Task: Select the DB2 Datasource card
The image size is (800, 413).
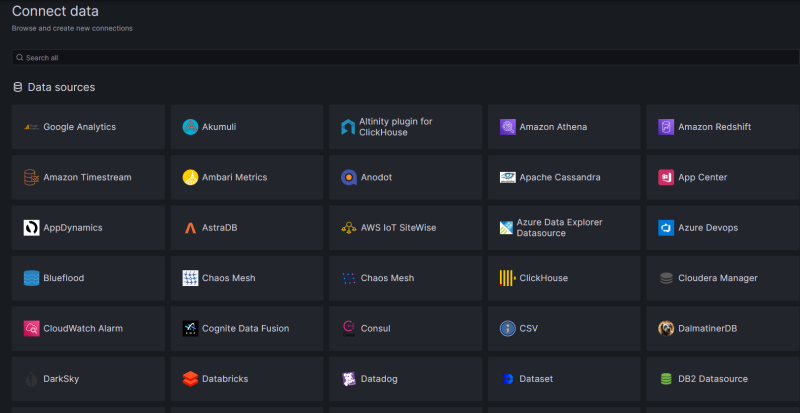Action: click(x=722, y=379)
